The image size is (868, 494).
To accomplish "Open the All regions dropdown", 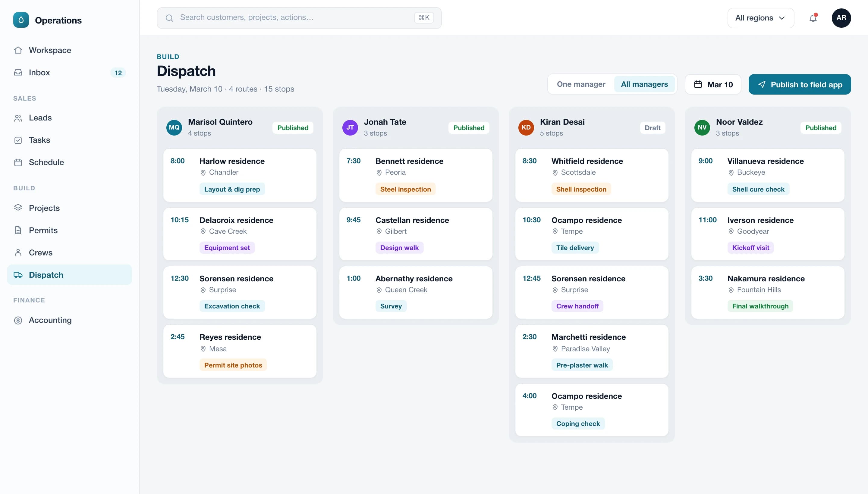I will [x=760, y=18].
